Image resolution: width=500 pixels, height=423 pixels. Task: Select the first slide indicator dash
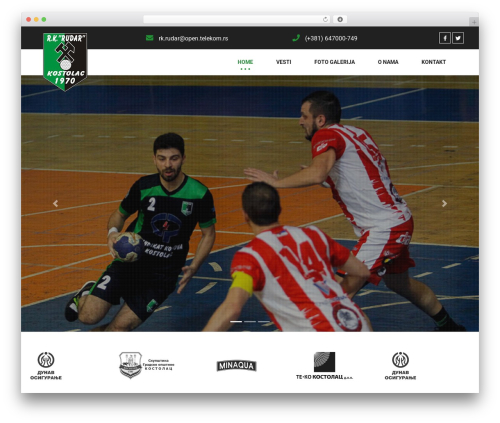click(236, 321)
